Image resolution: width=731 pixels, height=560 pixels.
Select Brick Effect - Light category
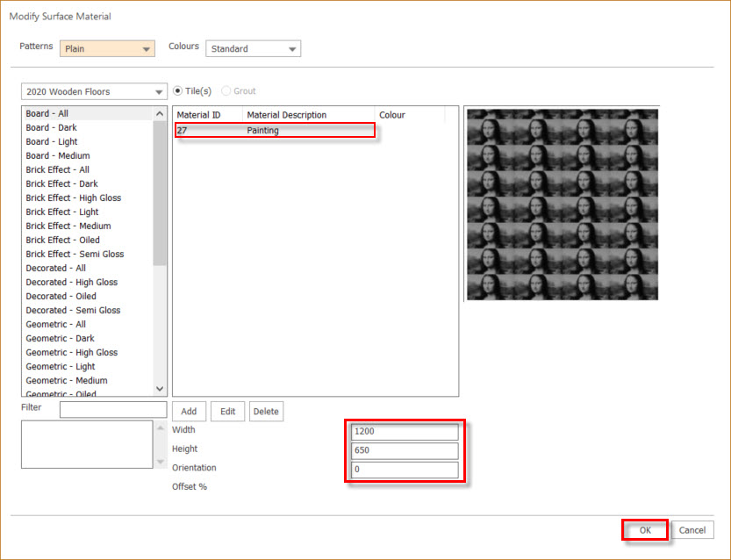88,212
